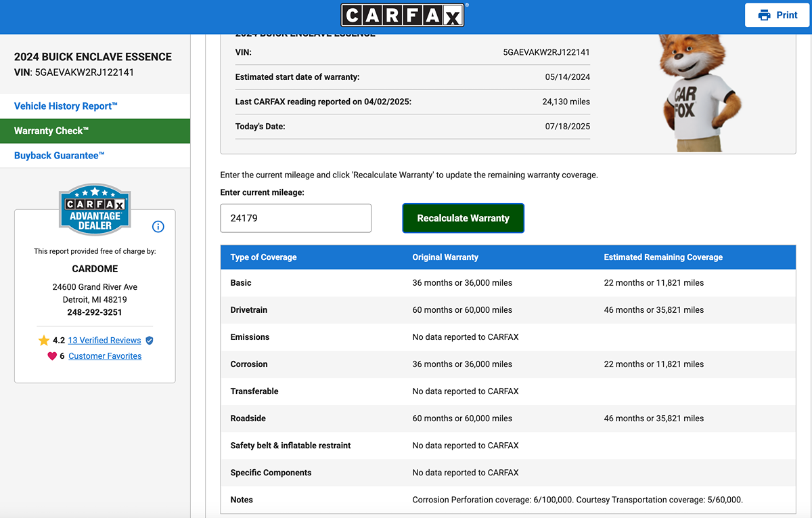Select the Warranty Check tab

pos(51,131)
